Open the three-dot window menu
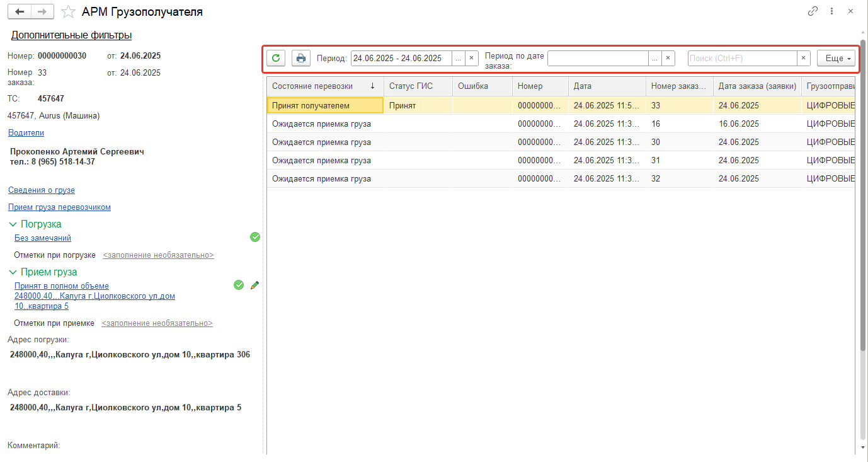The image size is (868, 462). point(831,11)
